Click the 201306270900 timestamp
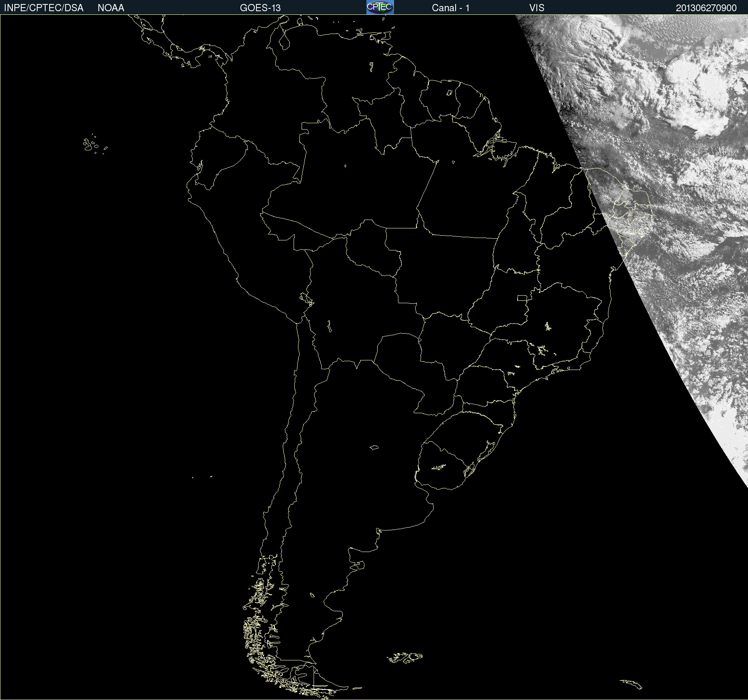This screenshot has height=700, width=748. click(706, 8)
